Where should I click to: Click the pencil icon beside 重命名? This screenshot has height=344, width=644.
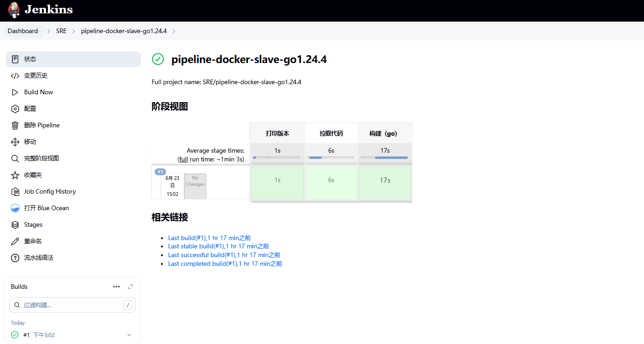click(15, 241)
